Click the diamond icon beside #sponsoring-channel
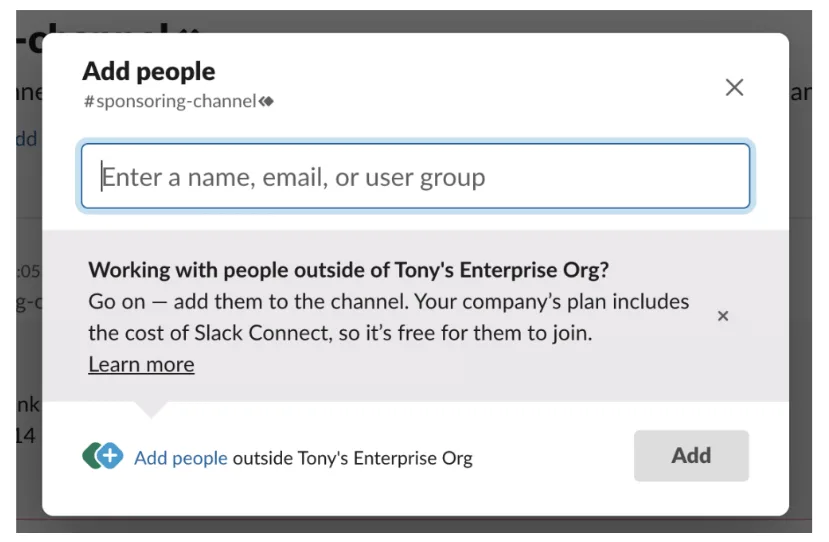The width and height of the screenshot is (829, 542). pyautogui.click(x=266, y=101)
